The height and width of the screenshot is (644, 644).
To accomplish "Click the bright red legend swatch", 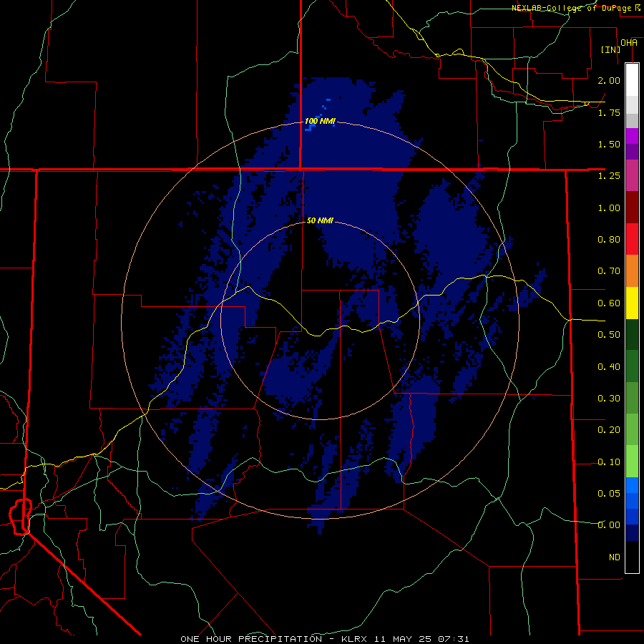I will 632,239.
